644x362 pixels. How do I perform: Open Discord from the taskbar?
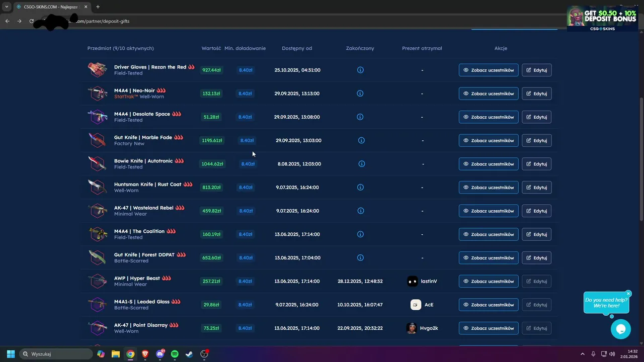[160, 354]
